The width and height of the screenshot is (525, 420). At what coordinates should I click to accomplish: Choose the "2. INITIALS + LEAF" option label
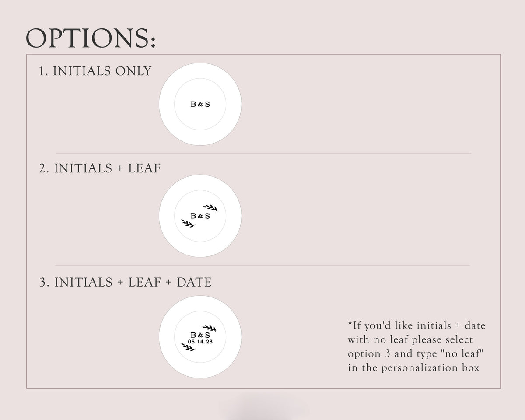tap(100, 168)
